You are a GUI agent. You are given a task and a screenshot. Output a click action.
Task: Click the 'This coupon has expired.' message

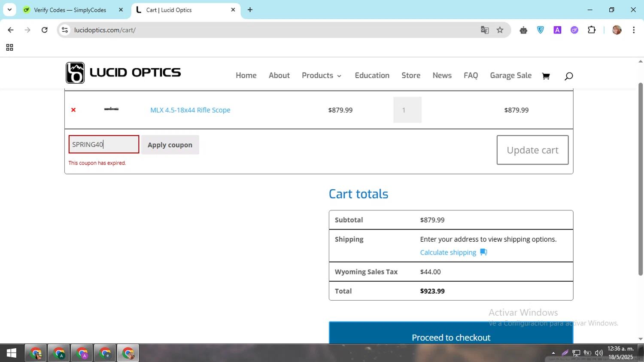coord(97,163)
